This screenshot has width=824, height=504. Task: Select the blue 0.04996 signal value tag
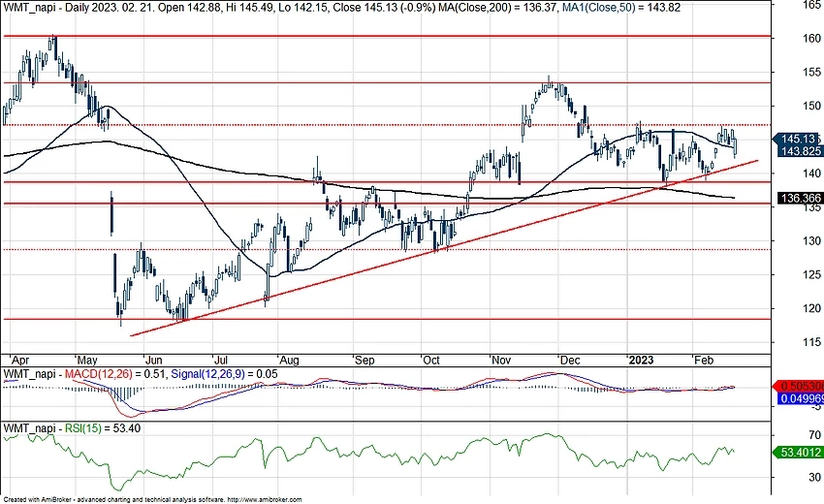pos(801,399)
